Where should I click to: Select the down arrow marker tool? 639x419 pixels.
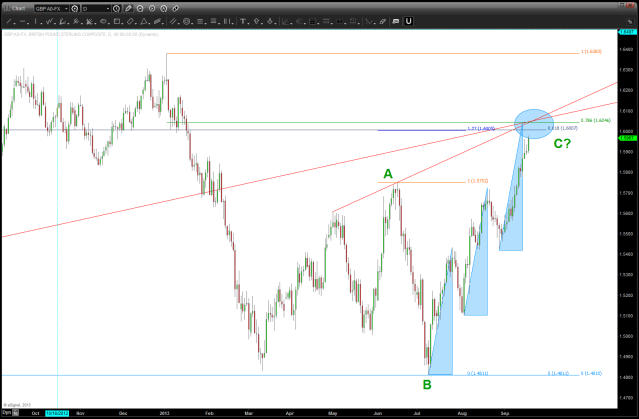point(270,21)
